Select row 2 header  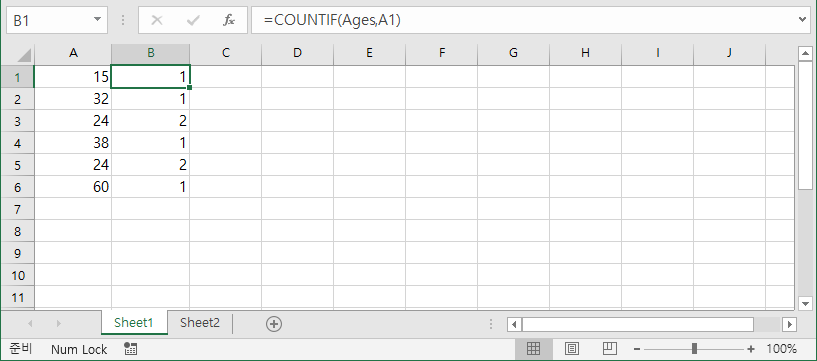(x=17, y=99)
